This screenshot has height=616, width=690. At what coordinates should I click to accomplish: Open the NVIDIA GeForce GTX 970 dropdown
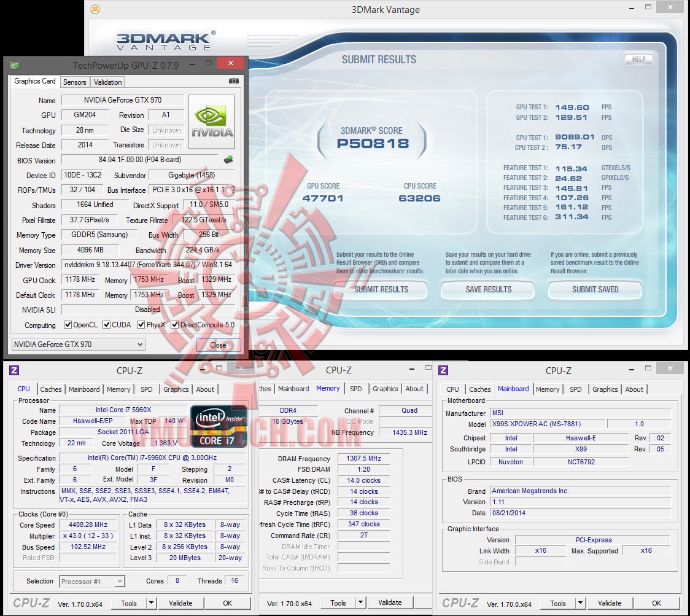79,345
